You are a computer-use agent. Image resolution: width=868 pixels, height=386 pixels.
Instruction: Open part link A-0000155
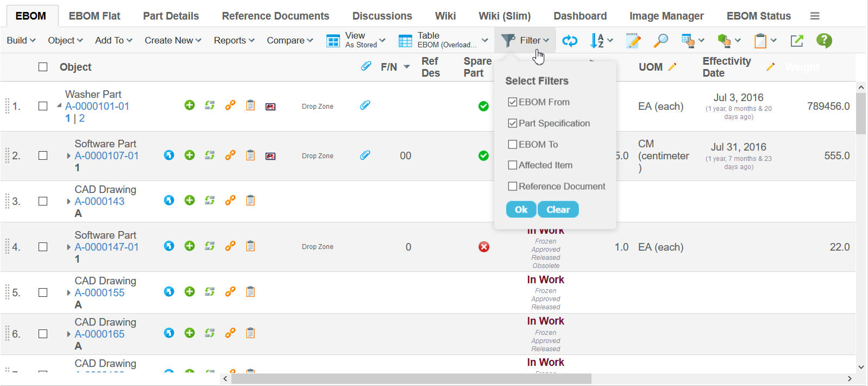tap(99, 292)
